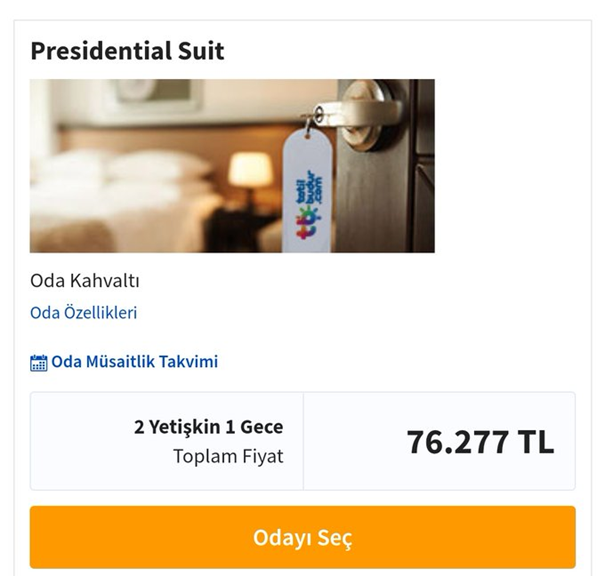Image resolution: width=605 pixels, height=576 pixels.
Task: Click the glowing bedside lamp in the photo
Action: pyautogui.click(x=250, y=170)
